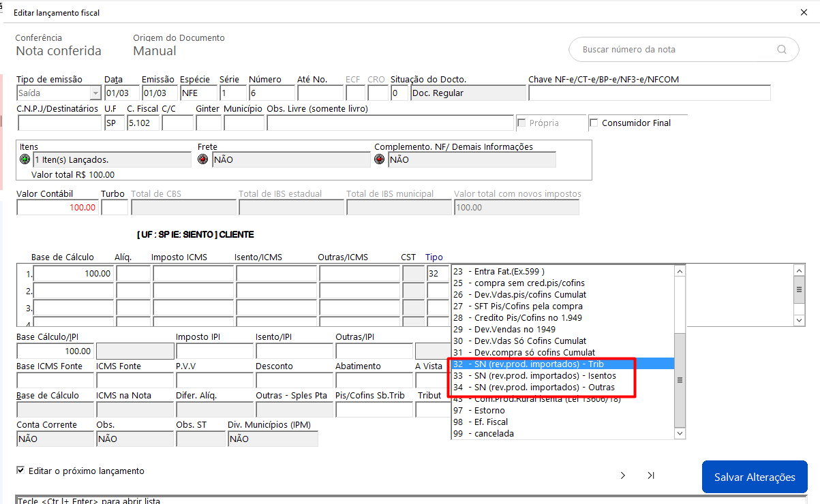Select 33 - SN (rev.prod. importados) - Isentos
This screenshot has width=820, height=504.
pos(563,375)
